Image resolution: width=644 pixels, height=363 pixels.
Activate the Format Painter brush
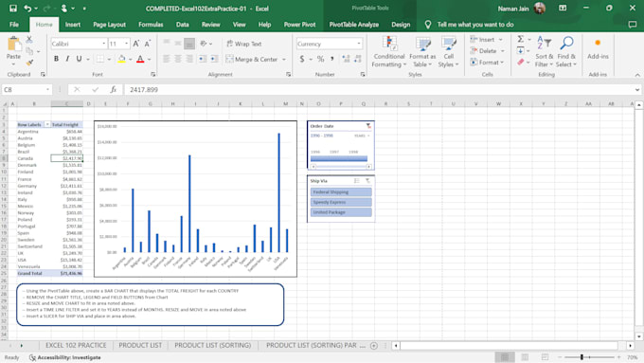[x=29, y=63]
